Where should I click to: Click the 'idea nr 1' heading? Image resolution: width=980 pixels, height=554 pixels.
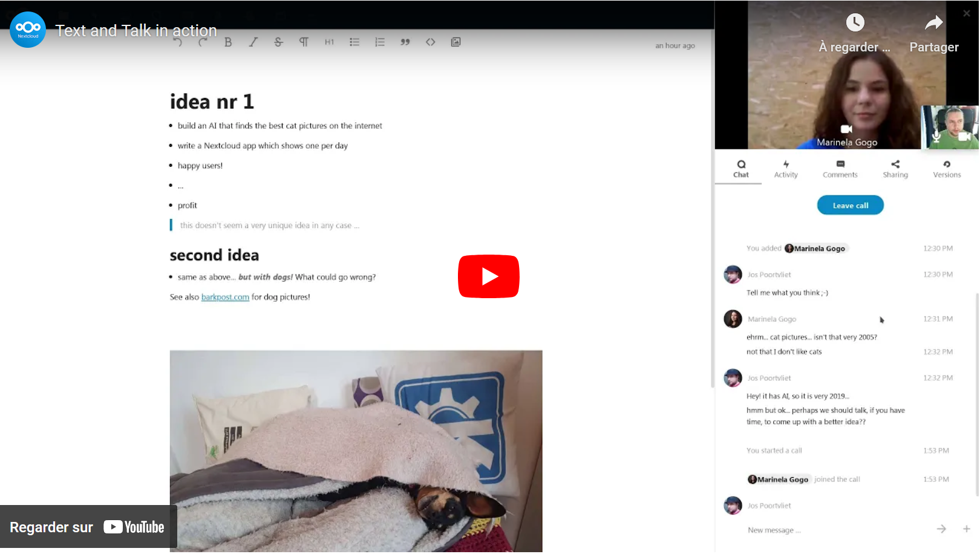[212, 102]
